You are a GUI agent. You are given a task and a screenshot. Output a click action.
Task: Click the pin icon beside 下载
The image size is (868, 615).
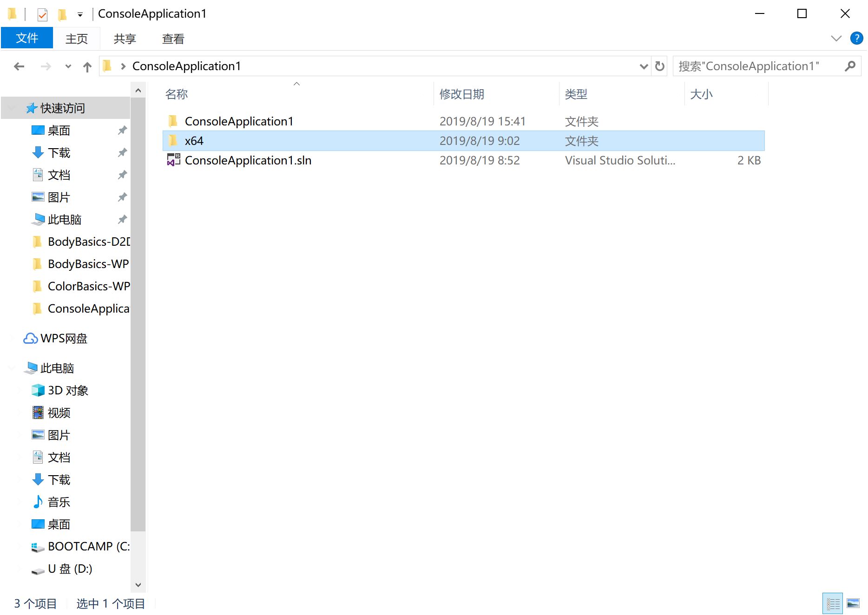click(122, 153)
